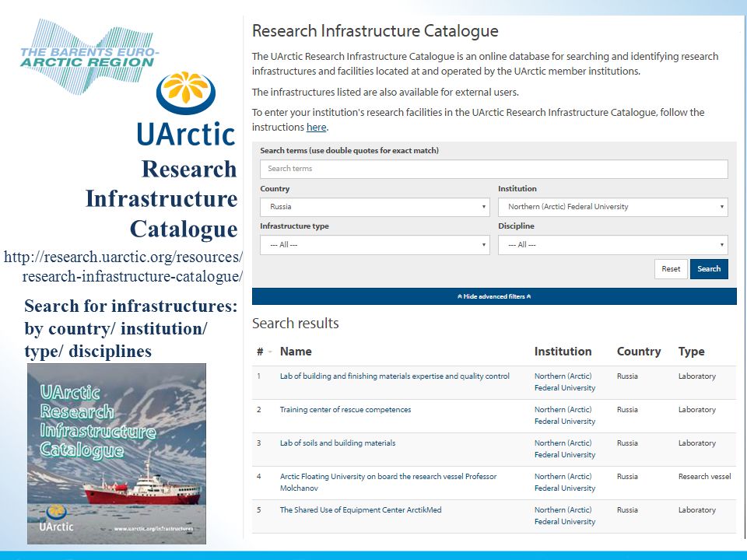Focus the Search terms input field
The width and height of the screenshot is (747, 560).
click(x=493, y=169)
